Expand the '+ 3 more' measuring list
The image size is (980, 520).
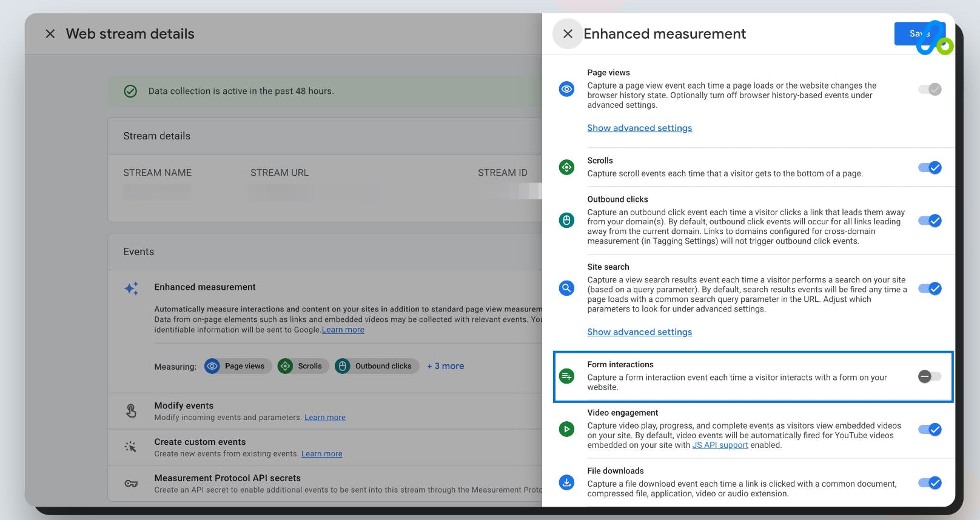pyautogui.click(x=445, y=366)
